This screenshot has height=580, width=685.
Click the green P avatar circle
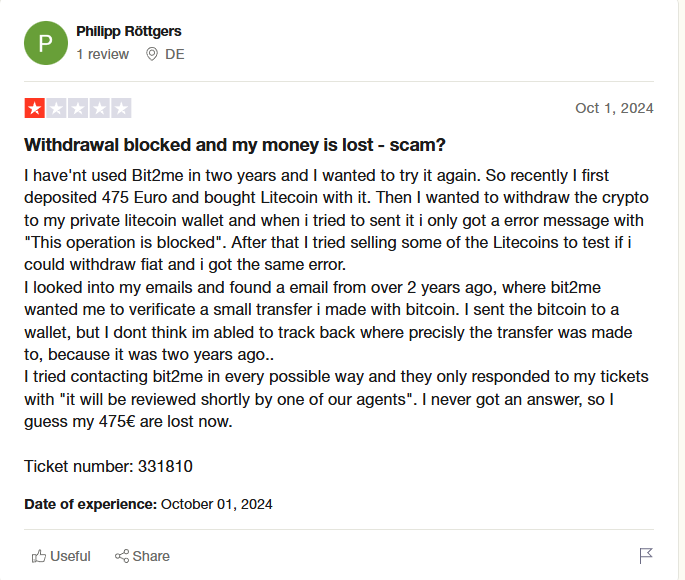point(46,42)
